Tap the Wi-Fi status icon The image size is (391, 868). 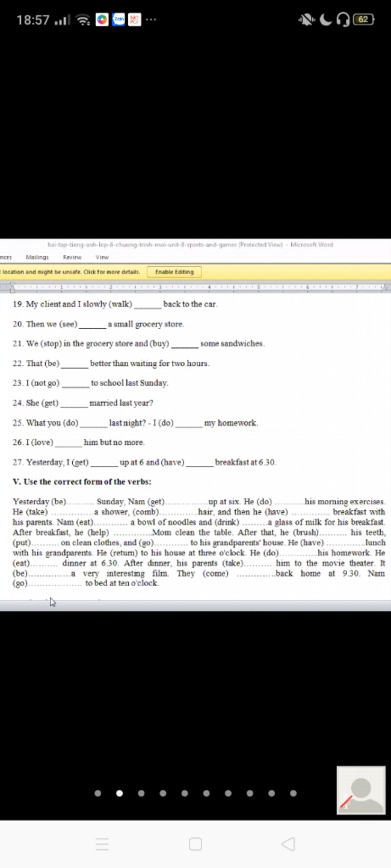83,19
